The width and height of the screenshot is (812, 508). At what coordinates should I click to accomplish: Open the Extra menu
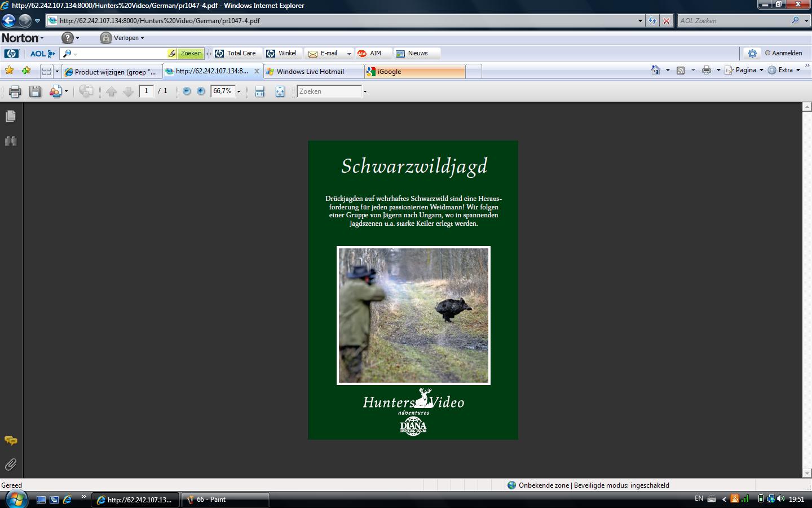784,70
